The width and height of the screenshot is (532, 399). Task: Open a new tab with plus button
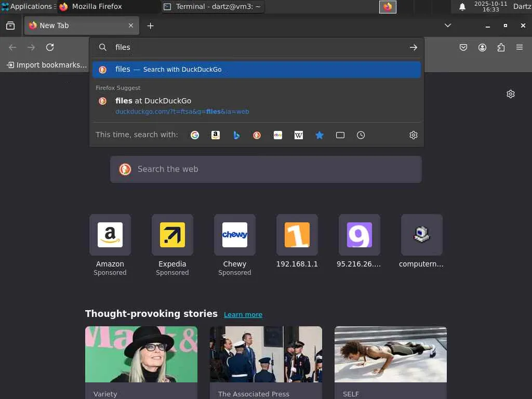[x=150, y=26]
